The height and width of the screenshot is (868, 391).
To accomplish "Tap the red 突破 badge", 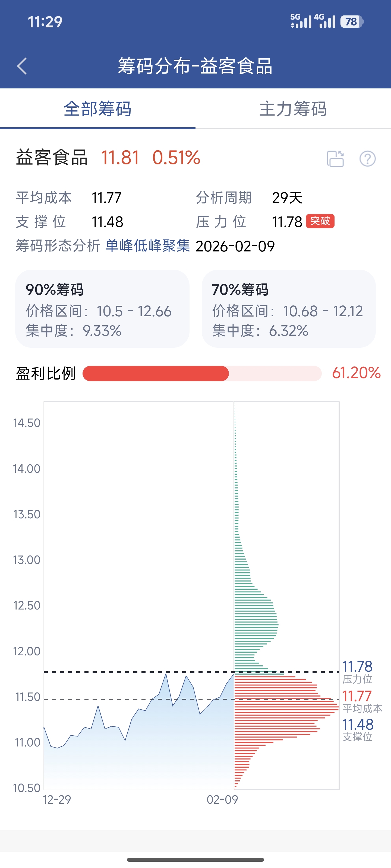I will tap(320, 221).
